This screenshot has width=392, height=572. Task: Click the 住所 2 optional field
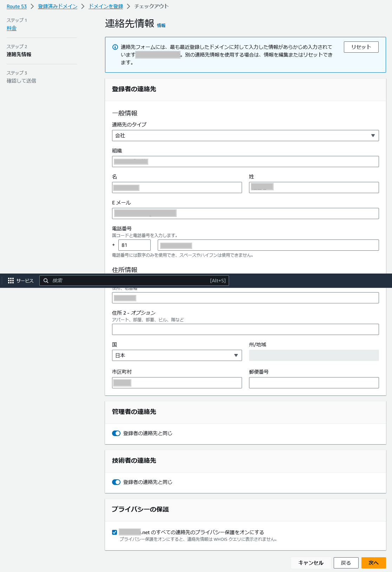coord(245,329)
